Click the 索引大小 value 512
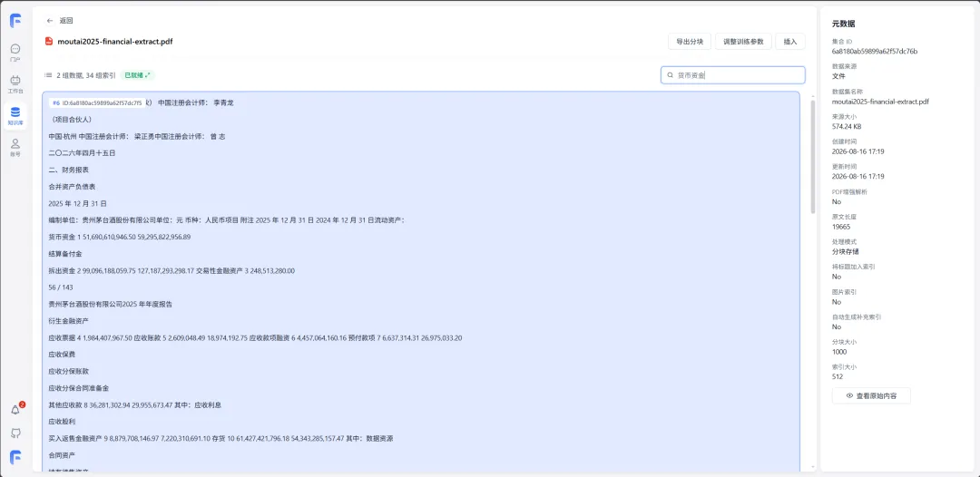This screenshot has width=980, height=477. point(837,376)
